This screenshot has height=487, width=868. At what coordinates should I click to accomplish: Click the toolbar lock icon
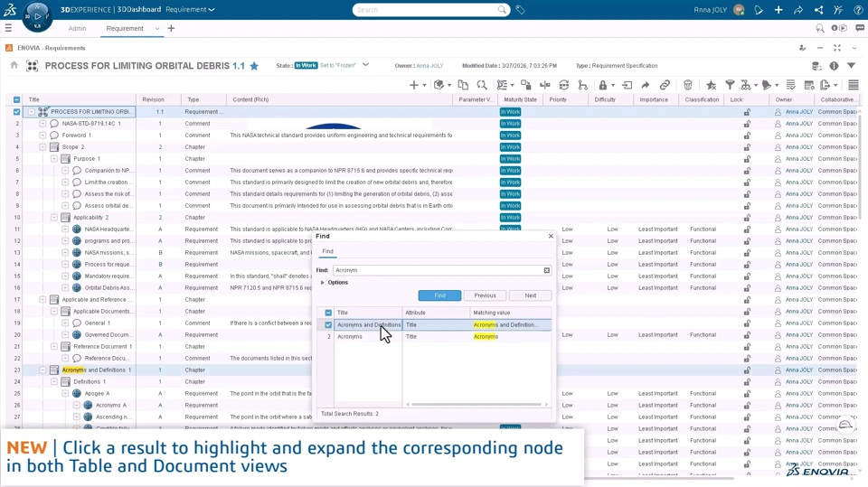602,85
